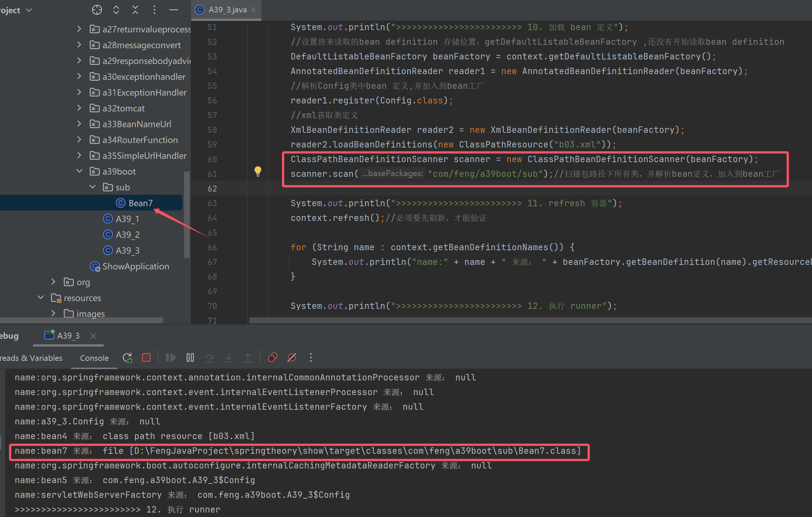Expand the a34RouterFunction folder
The width and height of the screenshot is (812, 517).
click(x=79, y=140)
